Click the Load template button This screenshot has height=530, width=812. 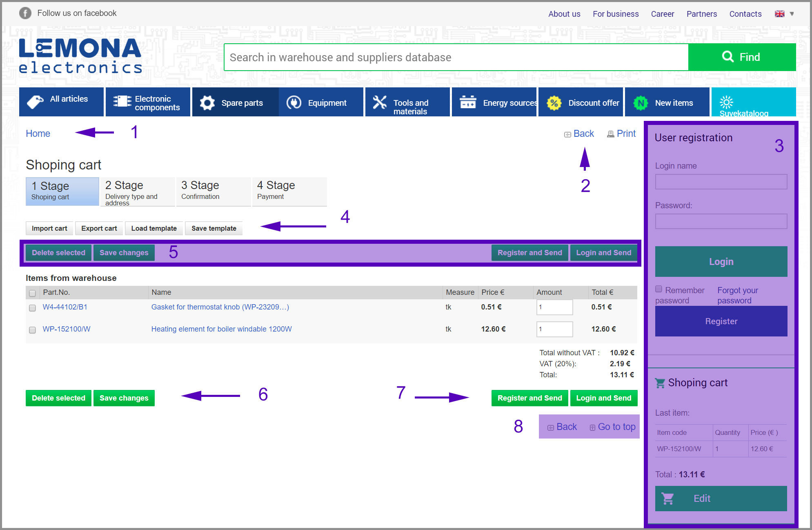point(154,228)
